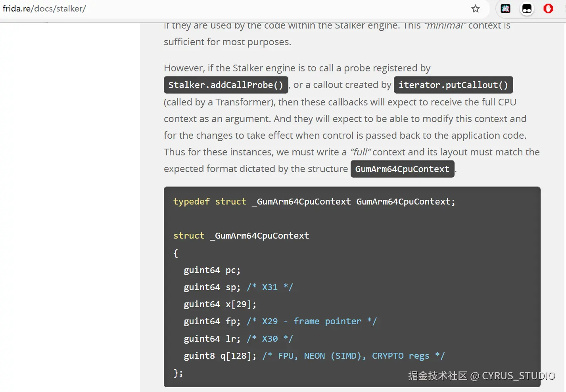Viewport: 566px width, 392px height.
Task: Click the 'struct _GumArm64CpuContext' declaration line
Action: (x=241, y=235)
